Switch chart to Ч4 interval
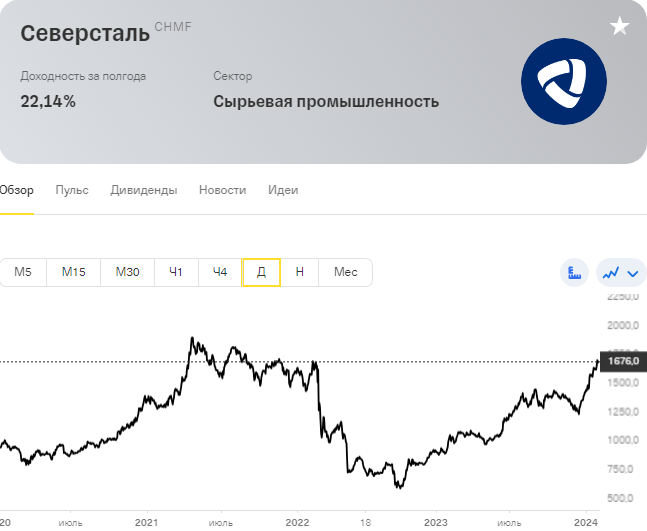Viewport: 647px width, 531px height. pos(220,272)
